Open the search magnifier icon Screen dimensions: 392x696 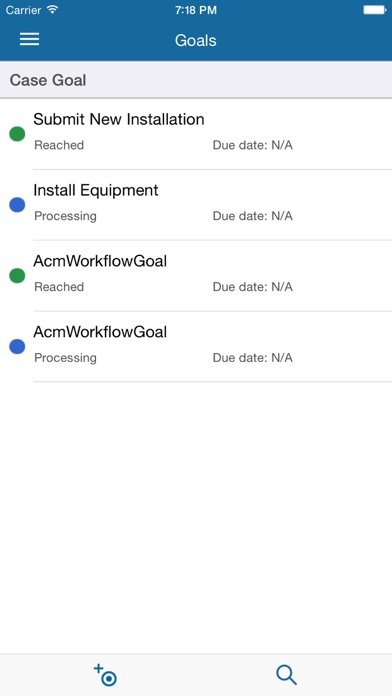286,675
